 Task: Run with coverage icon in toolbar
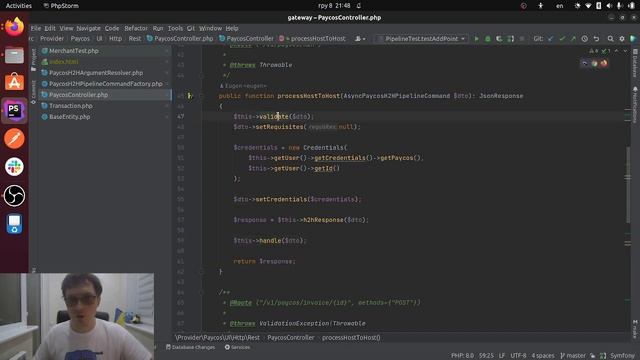(x=499, y=39)
